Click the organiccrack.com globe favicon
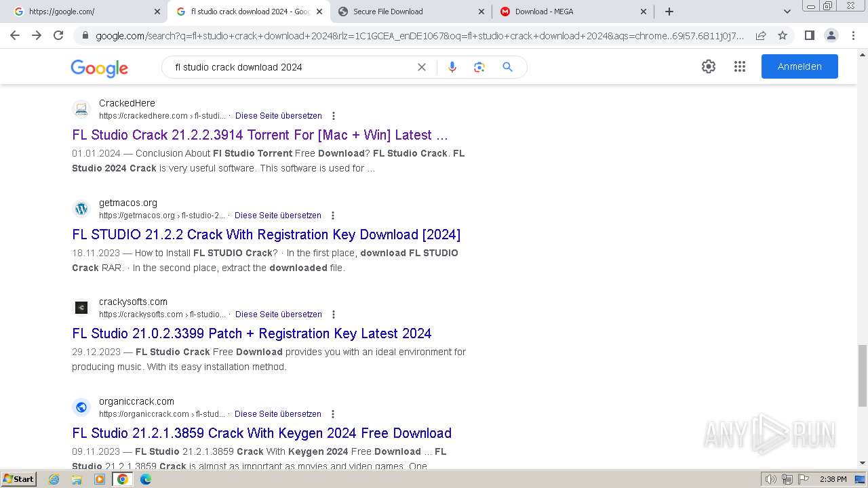Viewport: 868px width, 488px height. click(81, 407)
